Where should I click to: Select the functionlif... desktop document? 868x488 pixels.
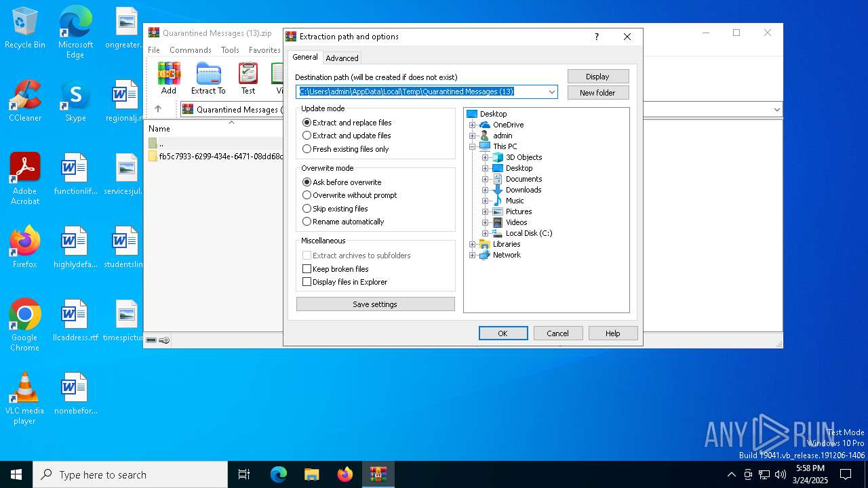pos(75,174)
